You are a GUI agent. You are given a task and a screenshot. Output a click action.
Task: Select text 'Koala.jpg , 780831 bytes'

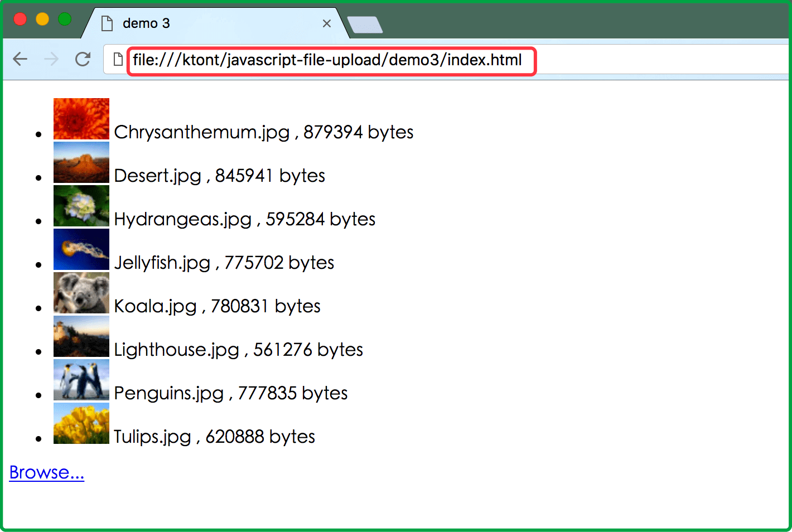(x=218, y=306)
